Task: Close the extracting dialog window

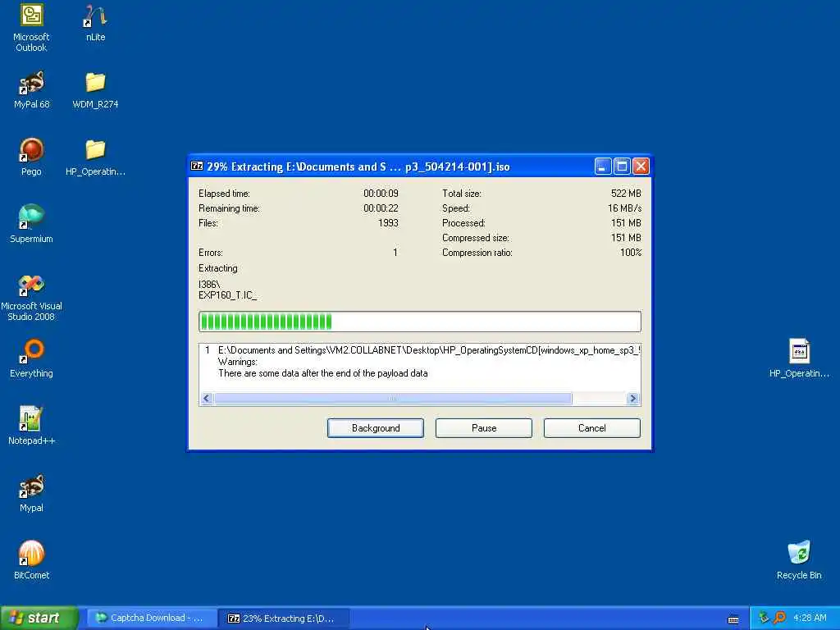Action: (641, 167)
